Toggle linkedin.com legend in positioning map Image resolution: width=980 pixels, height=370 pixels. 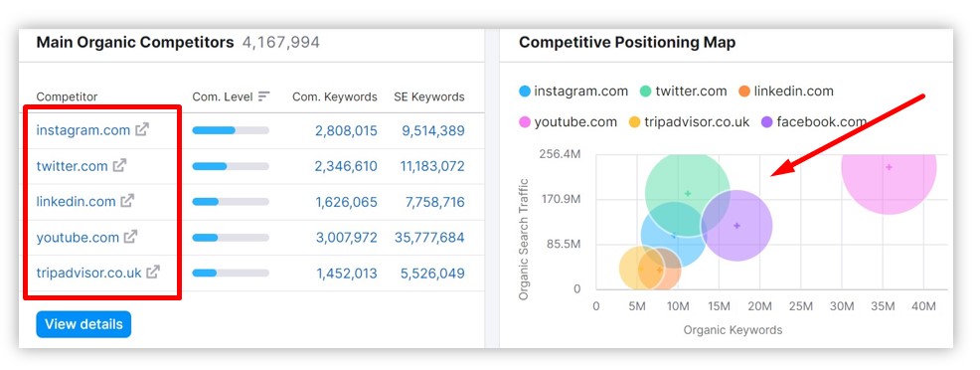coord(785,92)
